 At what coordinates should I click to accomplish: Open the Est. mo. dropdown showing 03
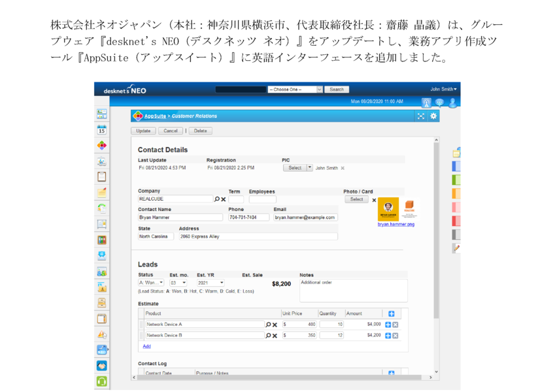[x=178, y=283]
